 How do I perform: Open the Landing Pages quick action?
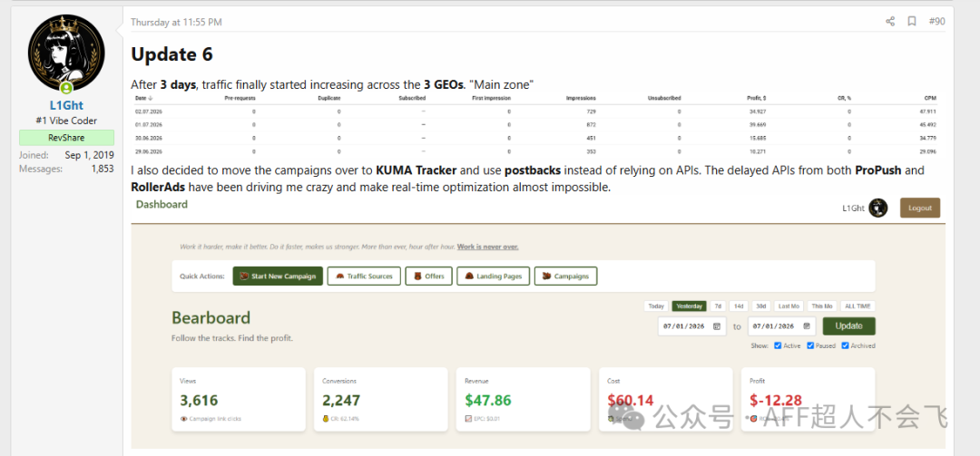(494, 277)
